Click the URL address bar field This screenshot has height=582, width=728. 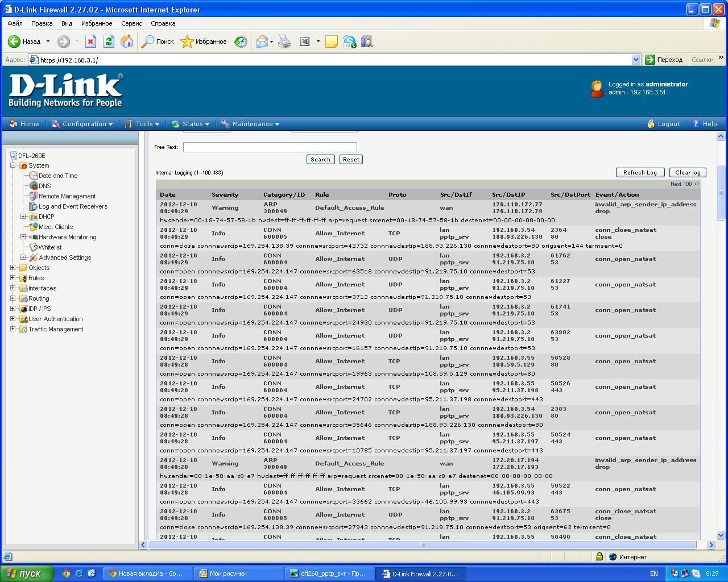point(334,60)
